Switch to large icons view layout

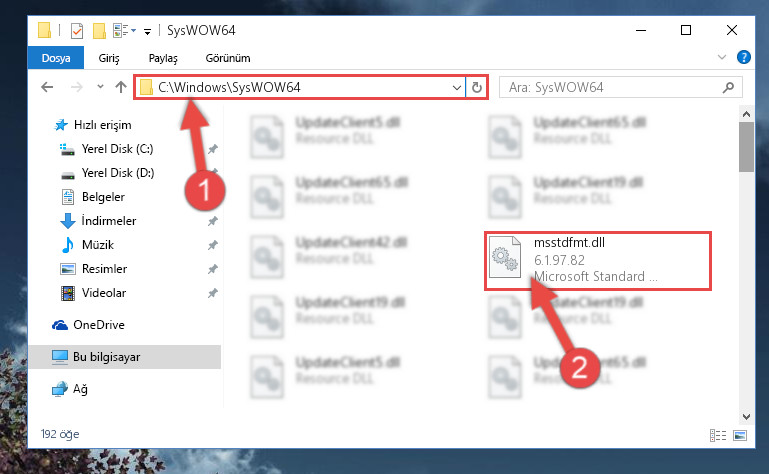740,435
